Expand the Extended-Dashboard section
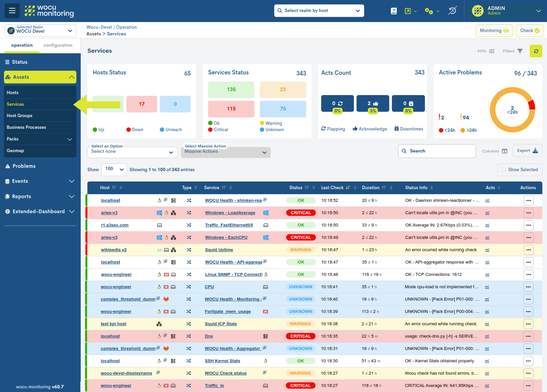This screenshot has height=392, width=547. 40,212
